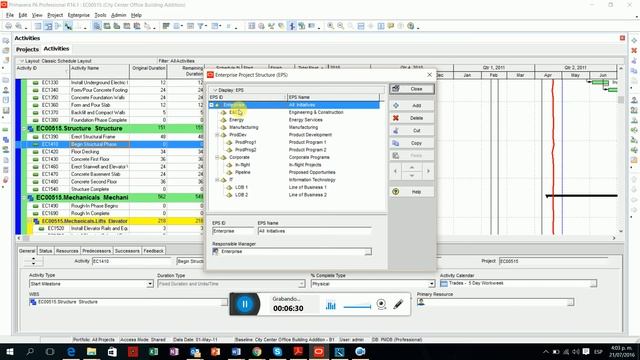Pause the screen recording
Screen dimensions: 640x360
coord(245,304)
